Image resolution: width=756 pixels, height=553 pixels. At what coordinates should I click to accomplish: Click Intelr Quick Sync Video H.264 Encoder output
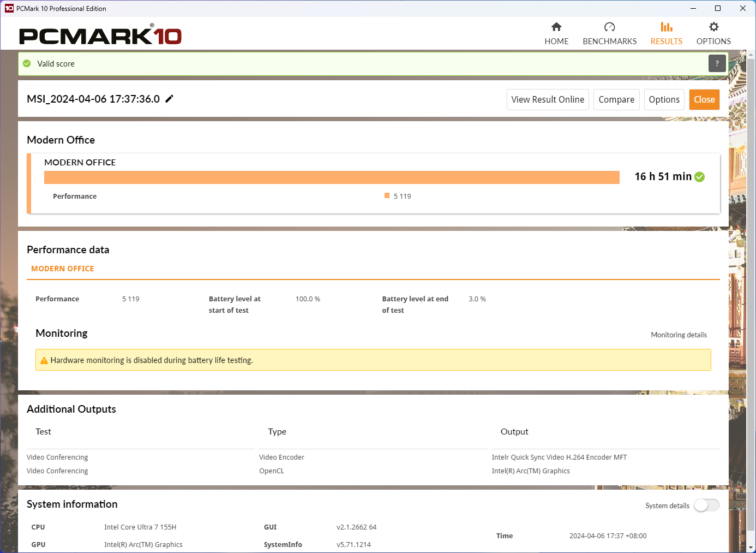point(559,457)
